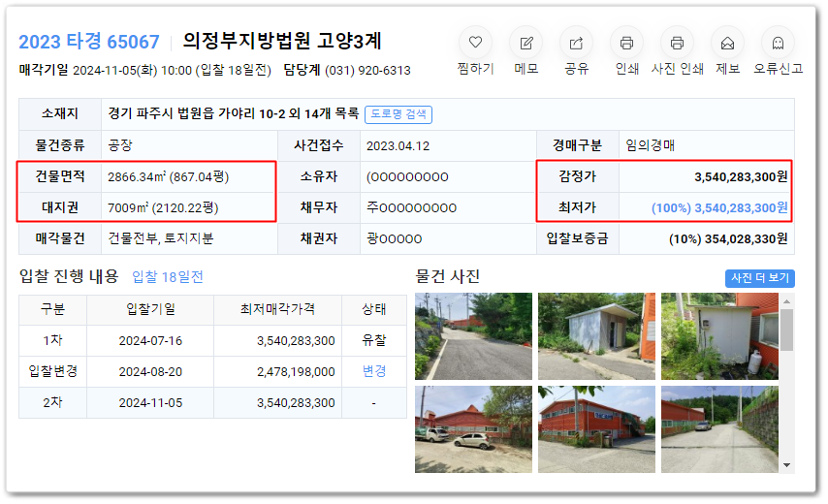Click the 감정가 3,540,283,300원 appraisal value
The width and height of the screenshot is (828, 504).
tap(741, 176)
